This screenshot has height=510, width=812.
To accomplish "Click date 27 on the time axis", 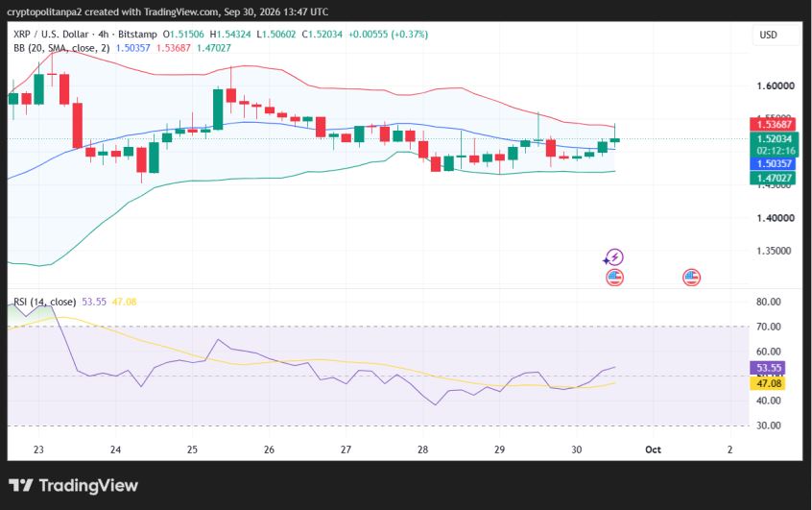I will 346,449.
